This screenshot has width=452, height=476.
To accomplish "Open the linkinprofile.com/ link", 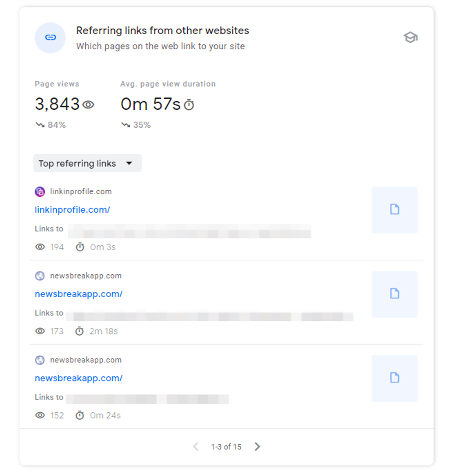I will point(72,210).
